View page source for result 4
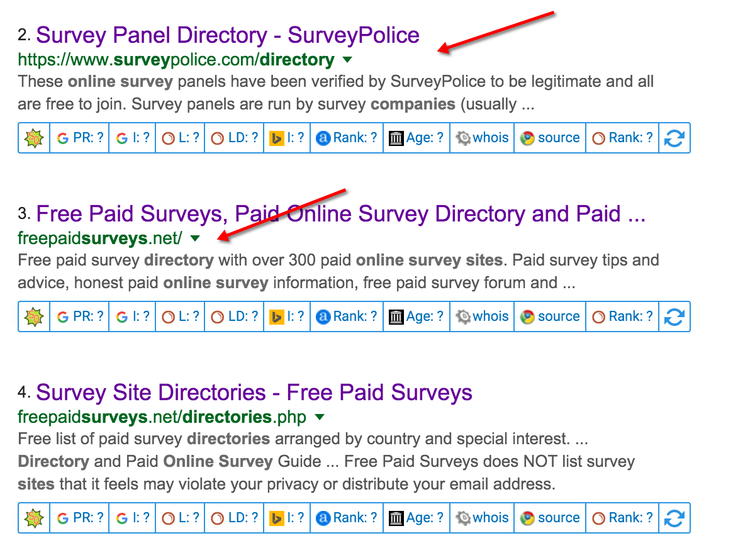The image size is (755, 560). (550, 518)
